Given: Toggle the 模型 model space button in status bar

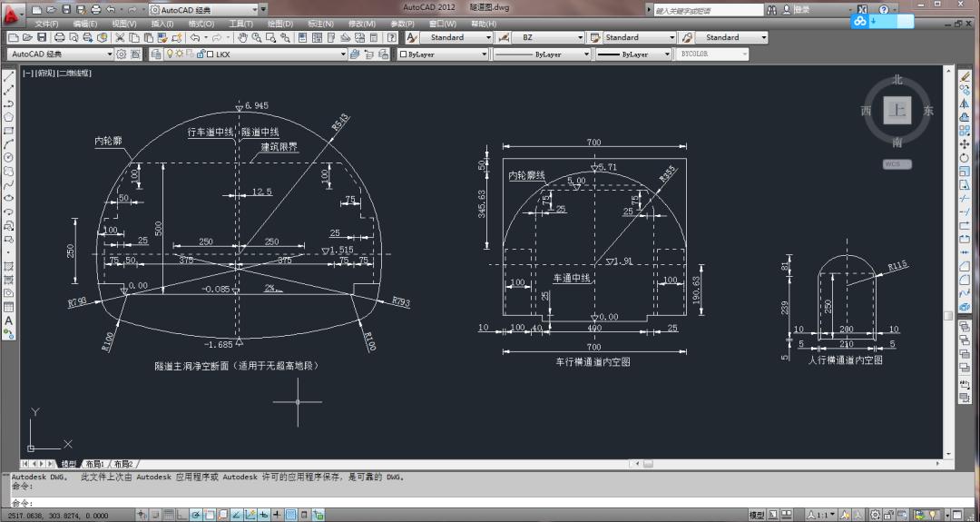Looking at the screenshot, I should (756, 515).
